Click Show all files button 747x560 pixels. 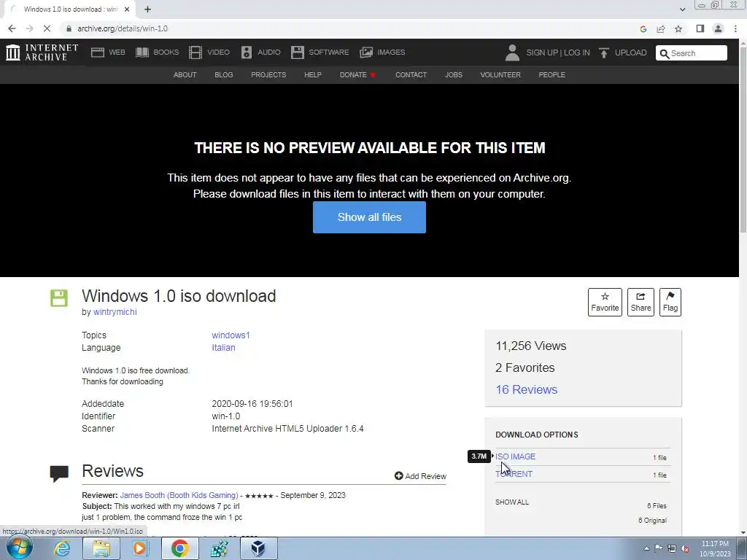(369, 217)
